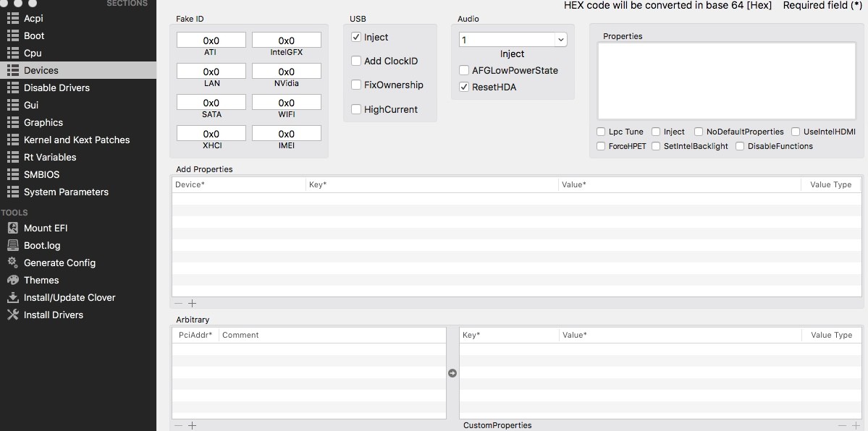
Task: Click the IntelGFX Fake ID field
Action: [x=286, y=40]
